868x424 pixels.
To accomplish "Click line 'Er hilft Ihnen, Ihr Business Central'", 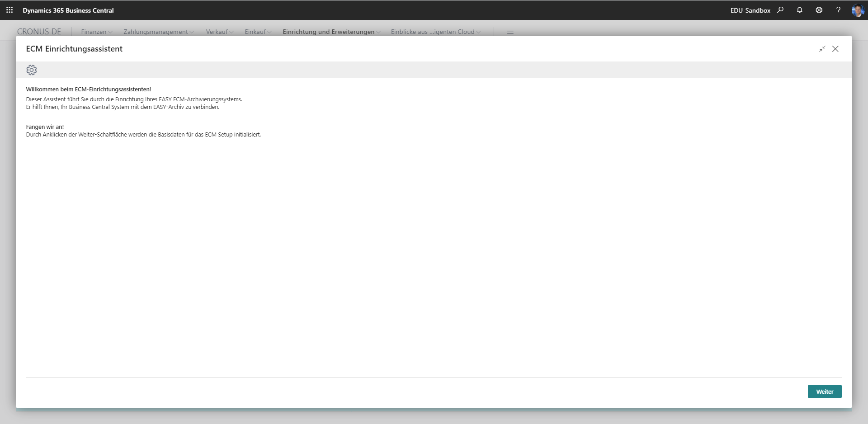I will click(123, 107).
